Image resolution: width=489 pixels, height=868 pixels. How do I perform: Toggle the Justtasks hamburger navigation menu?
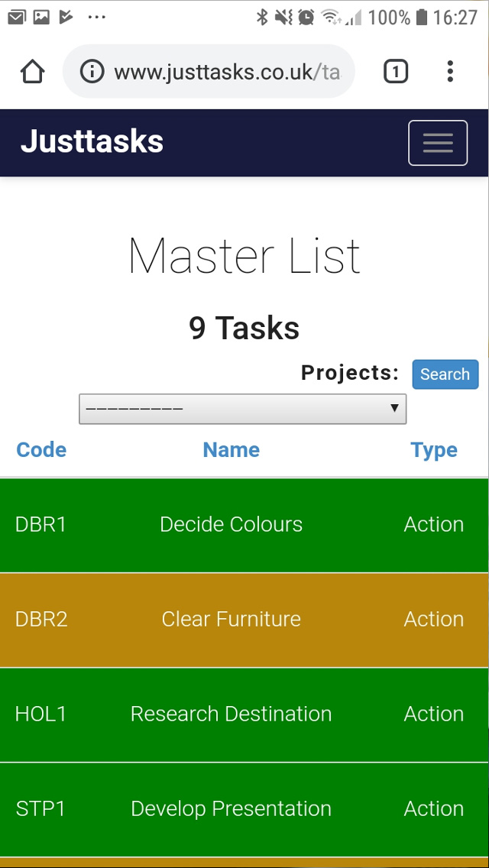tap(438, 143)
